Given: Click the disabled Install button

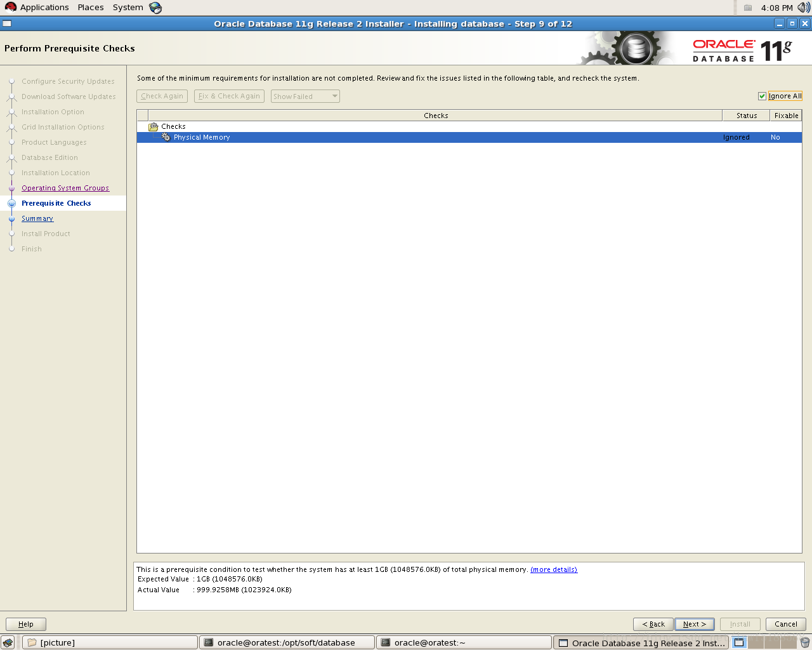Looking at the screenshot, I should [740, 624].
